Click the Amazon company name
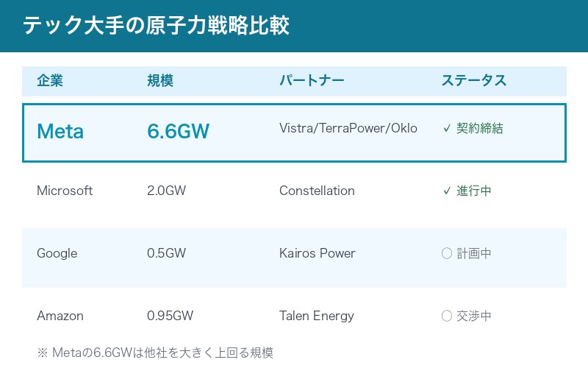588x368 pixels. click(60, 316)
